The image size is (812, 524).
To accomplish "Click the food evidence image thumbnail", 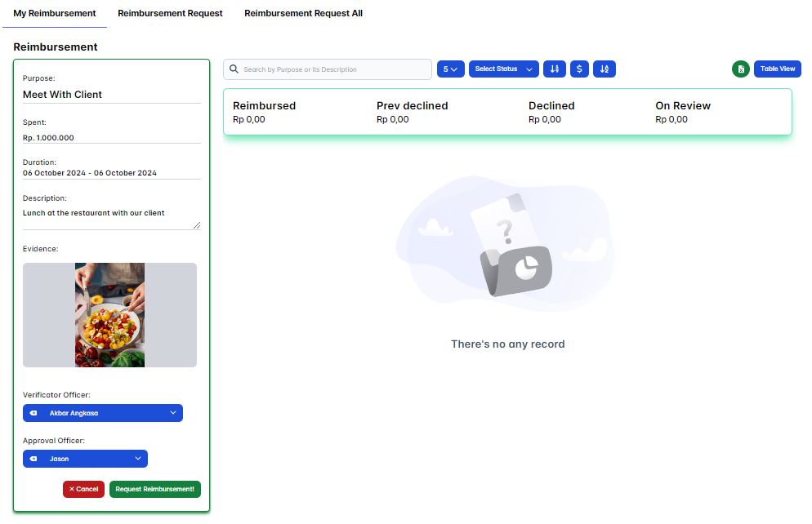I will 109,315.
